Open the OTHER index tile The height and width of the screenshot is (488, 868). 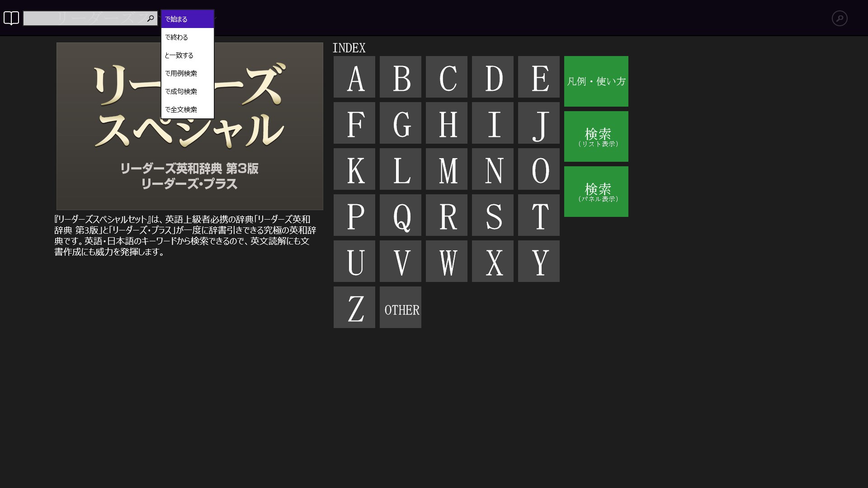point(400,307)
